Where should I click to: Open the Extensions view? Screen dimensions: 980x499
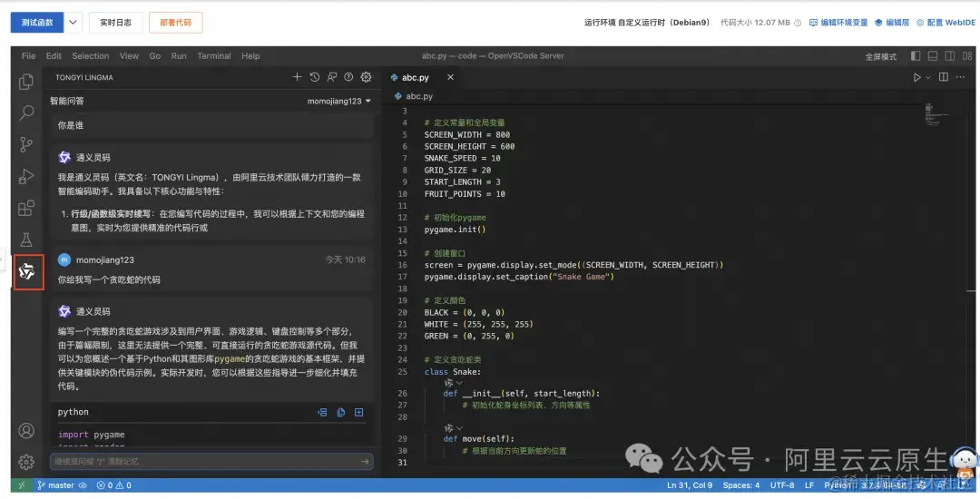[x=25, y=208]
